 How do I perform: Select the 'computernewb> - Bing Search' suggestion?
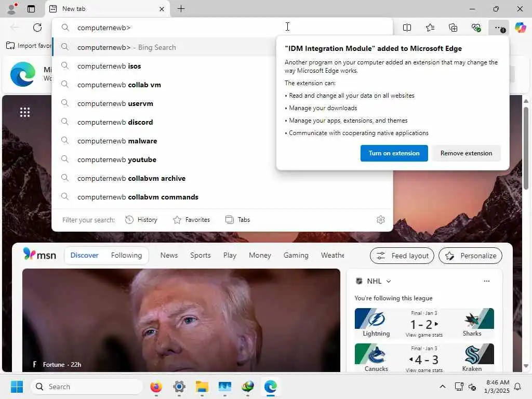[x=164, y=47]
